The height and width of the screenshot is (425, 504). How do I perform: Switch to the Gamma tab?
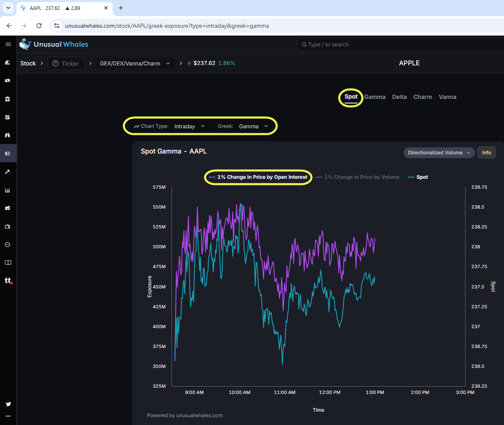[375, 97]
